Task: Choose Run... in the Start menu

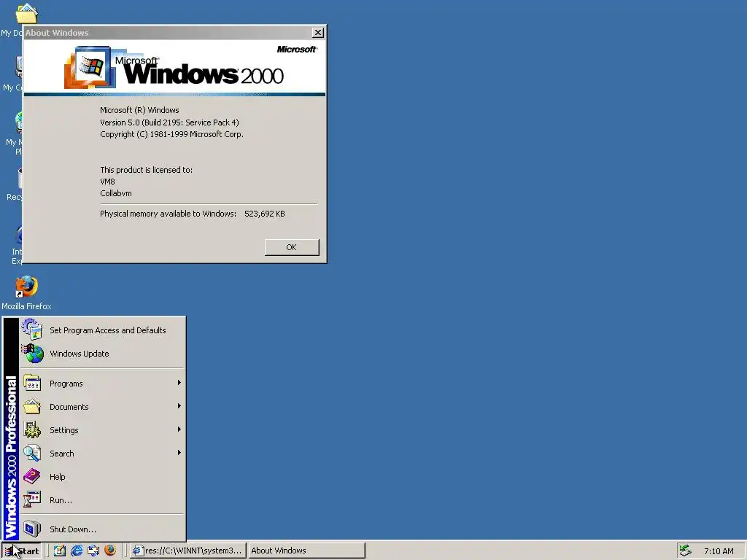Action: tap(102, 500)
